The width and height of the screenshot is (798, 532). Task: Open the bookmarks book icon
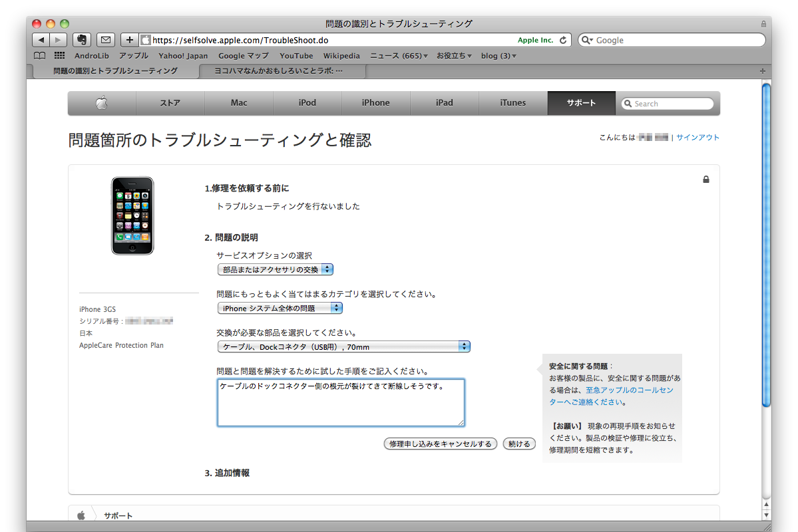pos(39,55)
